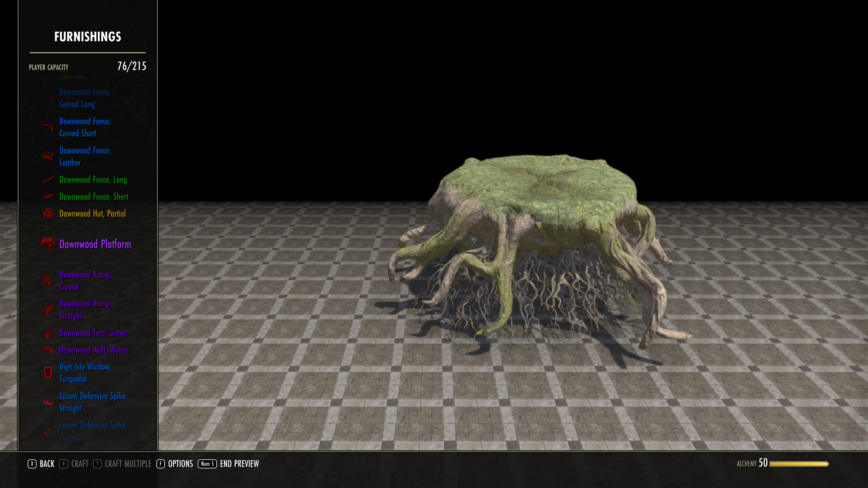This screenshot has width=868, height=488.
Task: Click the CRAFT MULTIPLE button
Action: [122, 464]
